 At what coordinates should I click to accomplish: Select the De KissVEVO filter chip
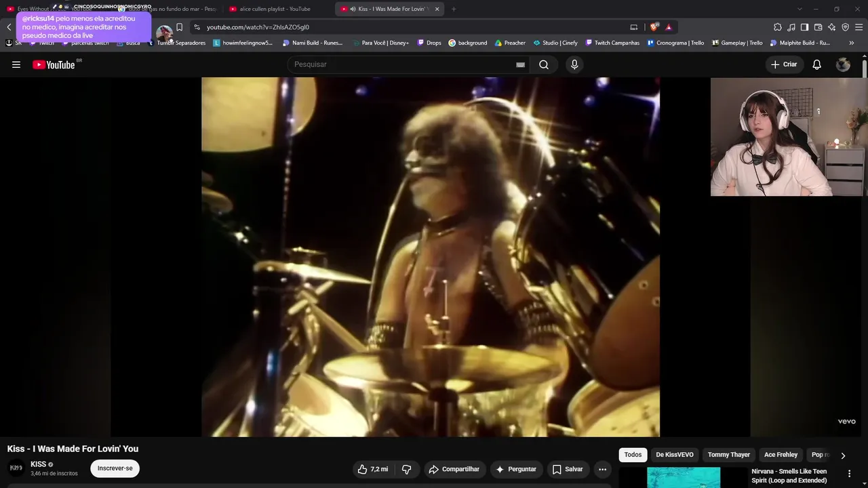coord(675,455)
